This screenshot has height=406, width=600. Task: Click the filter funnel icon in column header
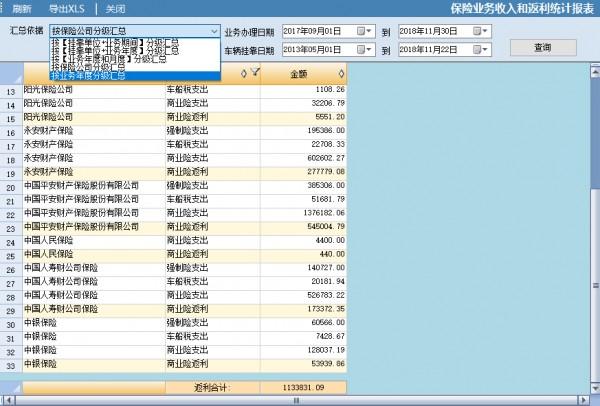click(255, 72)
